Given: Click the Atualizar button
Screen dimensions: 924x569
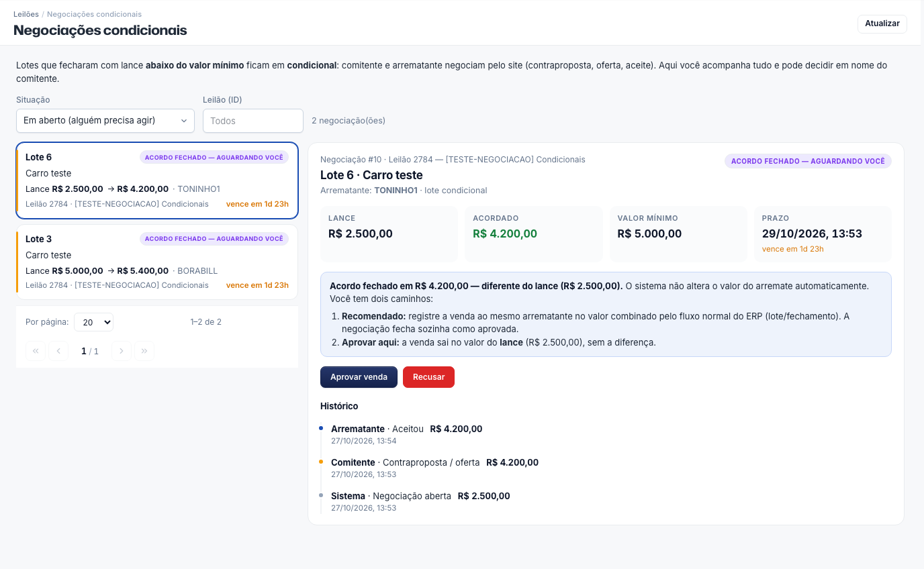Looking at the screenshot, I should (882, 23).
